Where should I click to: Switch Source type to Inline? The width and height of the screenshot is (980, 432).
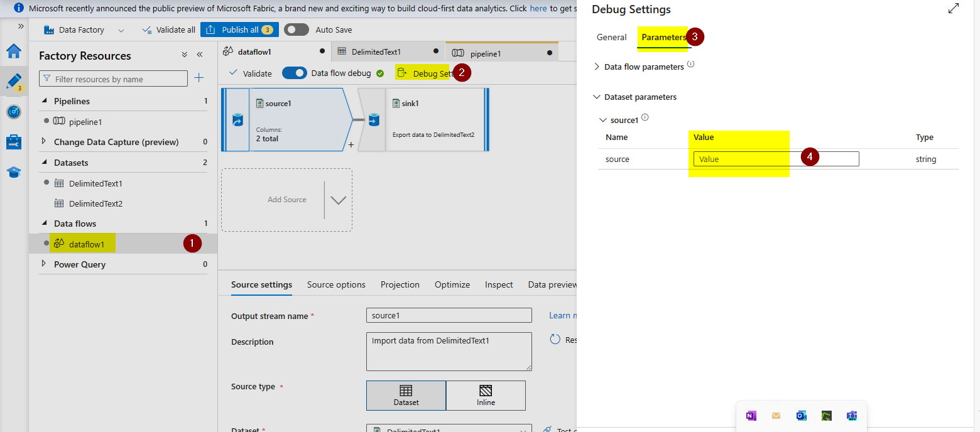point(485,395)
